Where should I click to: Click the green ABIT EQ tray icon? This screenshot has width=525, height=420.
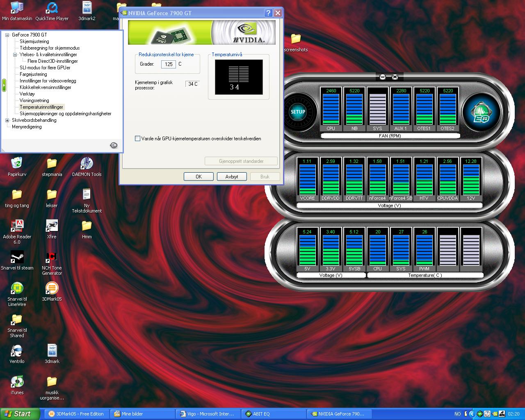(x=479, y=414)
